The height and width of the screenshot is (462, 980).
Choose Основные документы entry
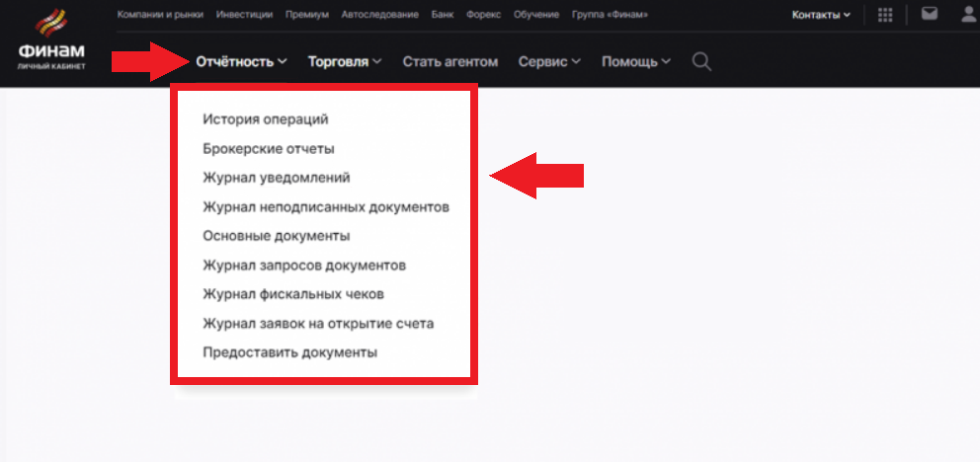pos(276,236)
